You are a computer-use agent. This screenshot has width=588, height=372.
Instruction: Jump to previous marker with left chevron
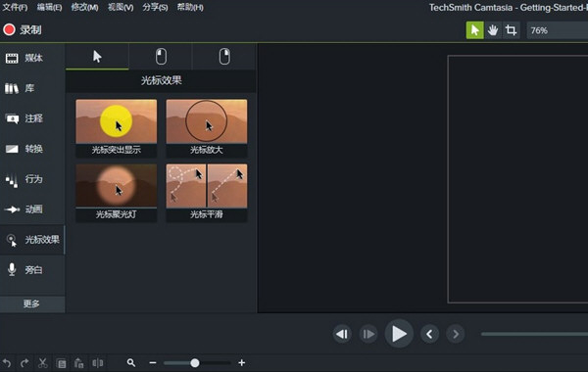pyautogui.click(x=430, y=334)
